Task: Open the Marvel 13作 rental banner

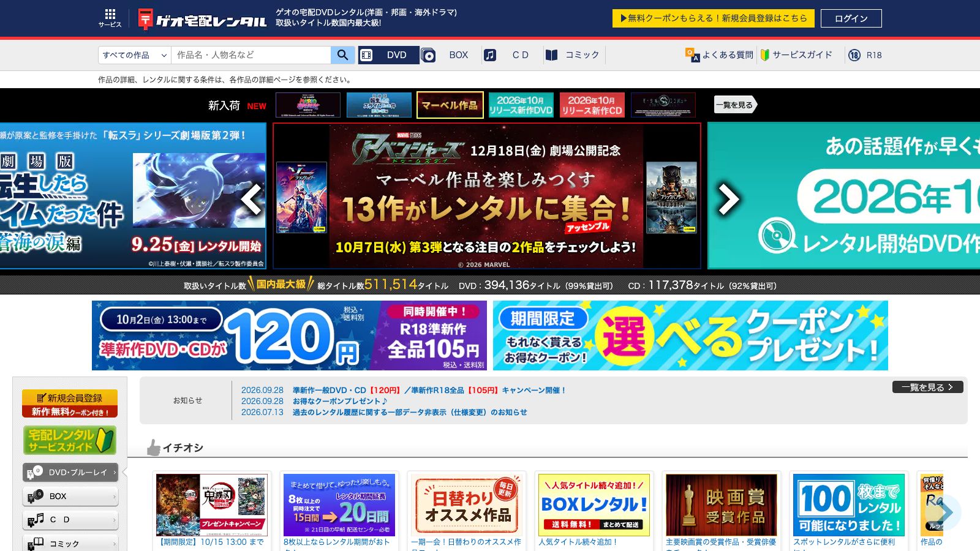Action: (x=487, y=196)
